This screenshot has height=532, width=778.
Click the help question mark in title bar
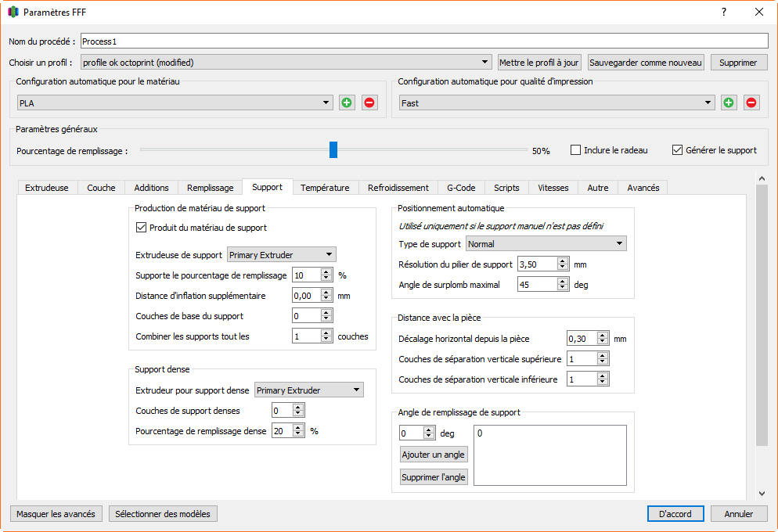(x=724, y=13)
